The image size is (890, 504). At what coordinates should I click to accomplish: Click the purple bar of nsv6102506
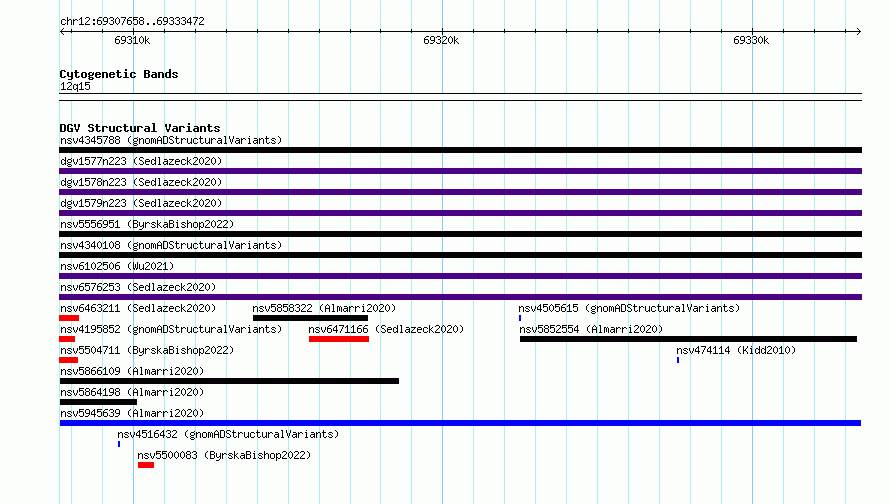[x=460, y=276]
